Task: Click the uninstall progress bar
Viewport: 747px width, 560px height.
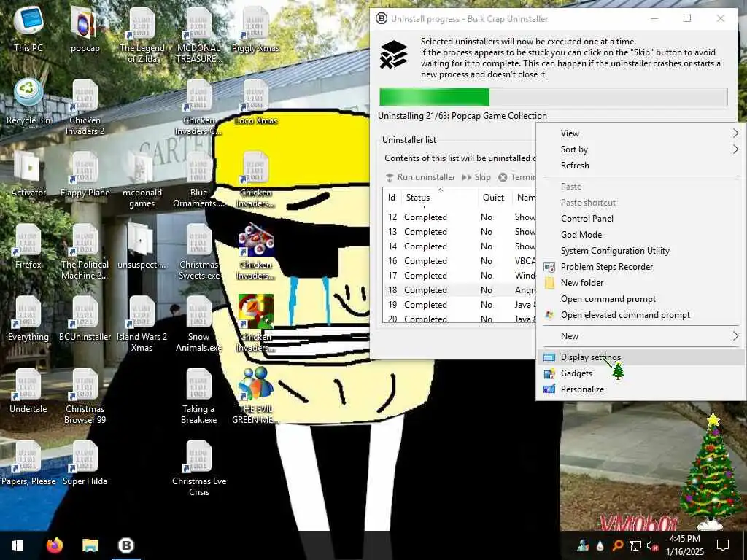Action: point(554,97)
